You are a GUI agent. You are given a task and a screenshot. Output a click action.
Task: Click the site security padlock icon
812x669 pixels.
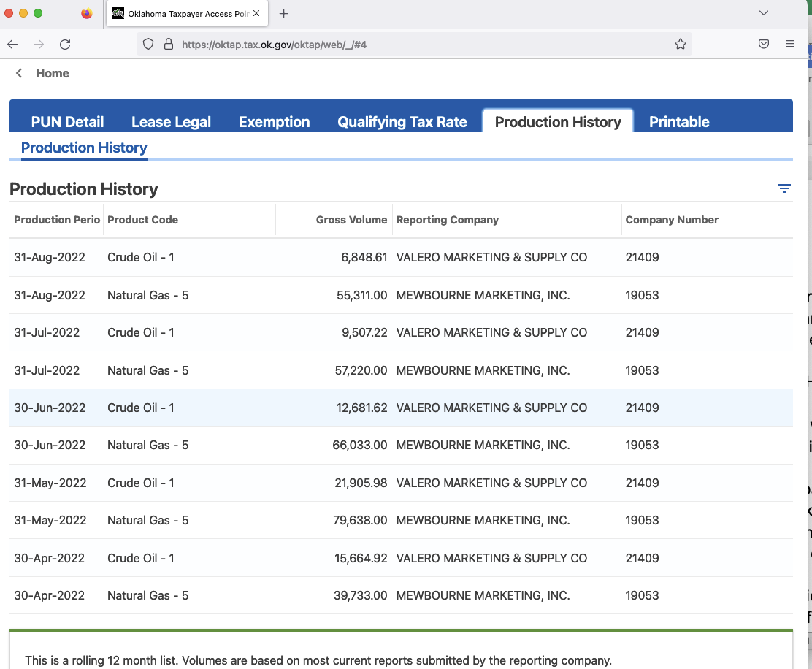pos(168,45)
